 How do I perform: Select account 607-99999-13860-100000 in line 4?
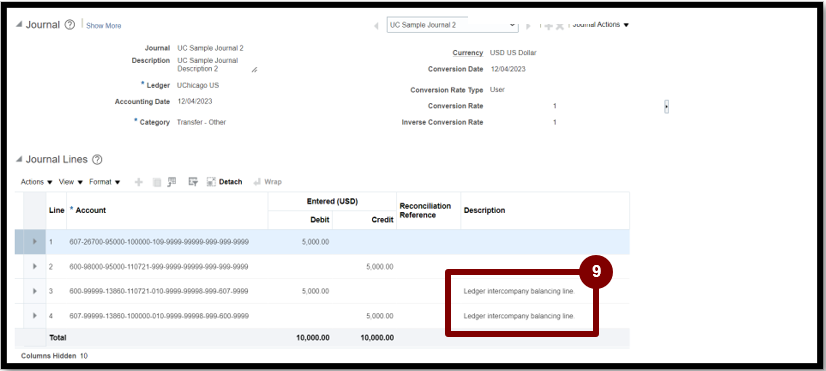[159, 316]
